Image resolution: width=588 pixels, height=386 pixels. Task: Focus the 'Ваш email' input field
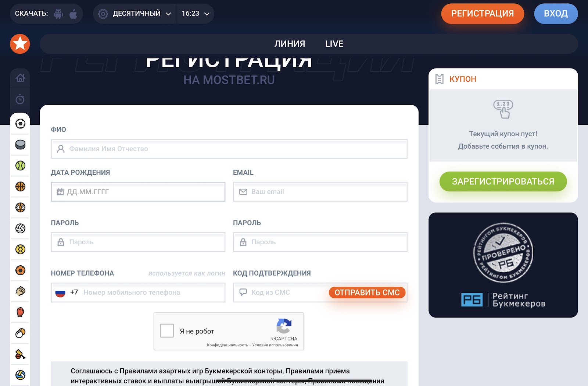(320, 192)
